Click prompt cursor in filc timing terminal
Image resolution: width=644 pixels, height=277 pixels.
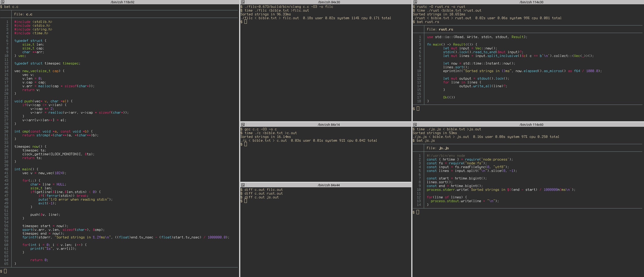[246, 22]
